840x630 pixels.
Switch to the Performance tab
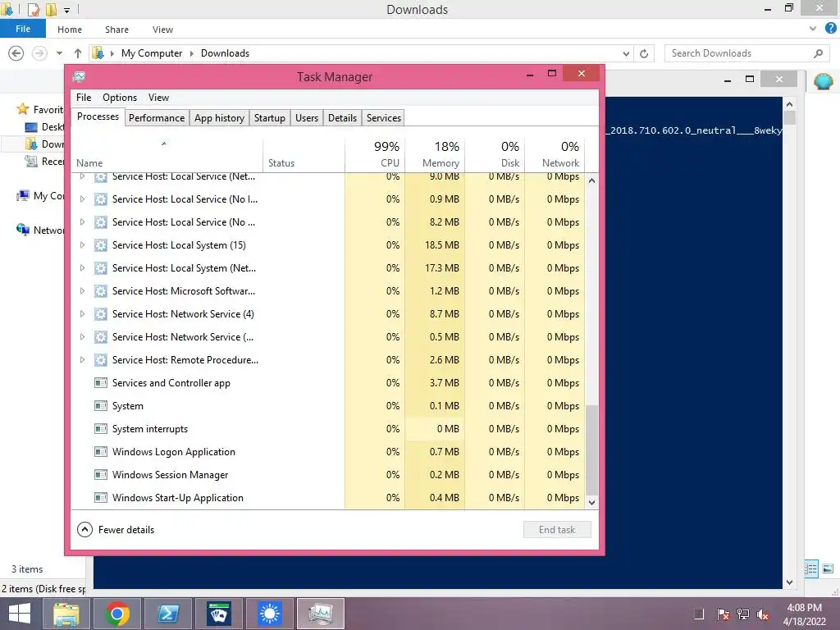tap(157, 118)
